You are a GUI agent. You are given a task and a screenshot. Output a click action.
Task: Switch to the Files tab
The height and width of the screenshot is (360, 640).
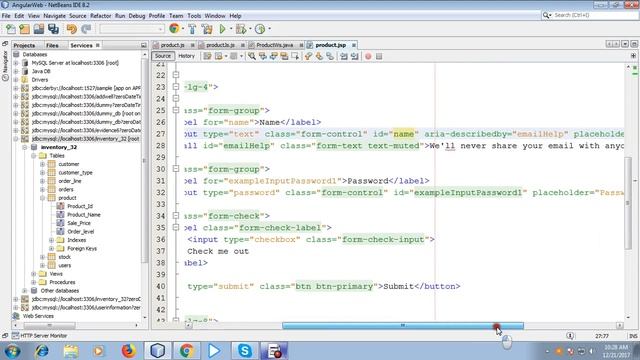coord(52,45)
